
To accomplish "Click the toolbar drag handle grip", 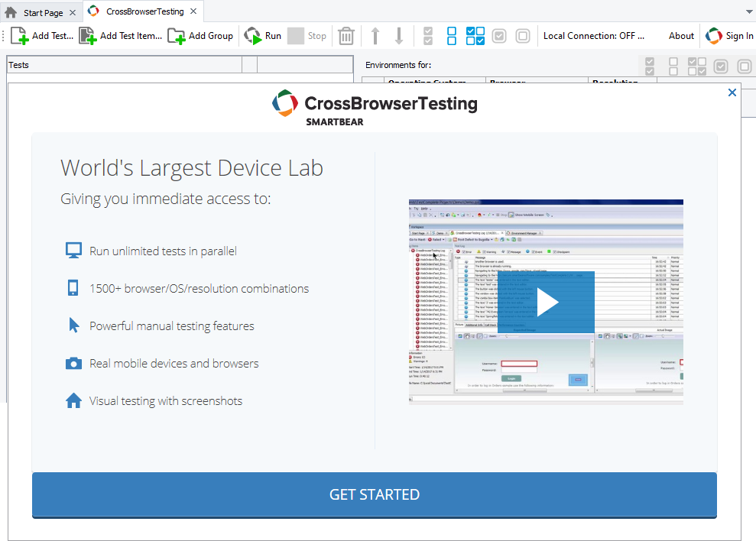I will (x=3, y=36).
